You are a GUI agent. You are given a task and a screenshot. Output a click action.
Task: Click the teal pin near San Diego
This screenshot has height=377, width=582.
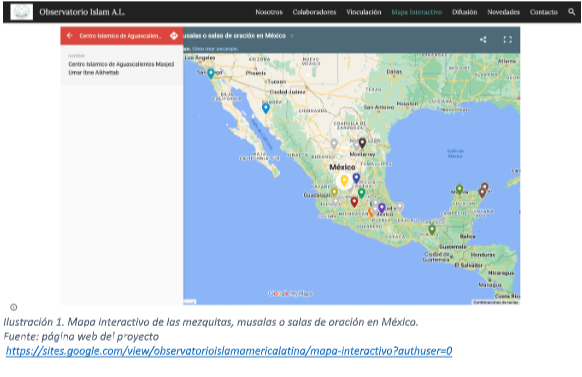point(211,73)
